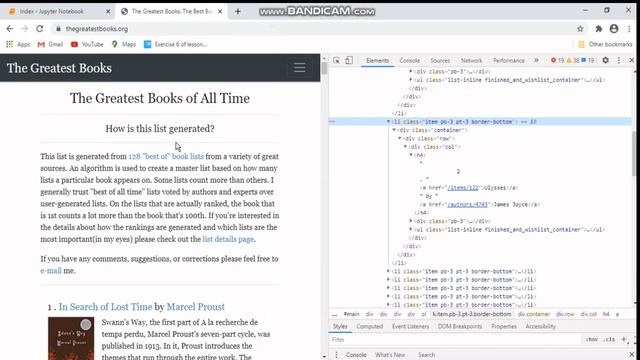Open Chrome three-dot menu
The width and height of the screenshot is (640, 360).
pyautogui.click(x=629, y=29)
